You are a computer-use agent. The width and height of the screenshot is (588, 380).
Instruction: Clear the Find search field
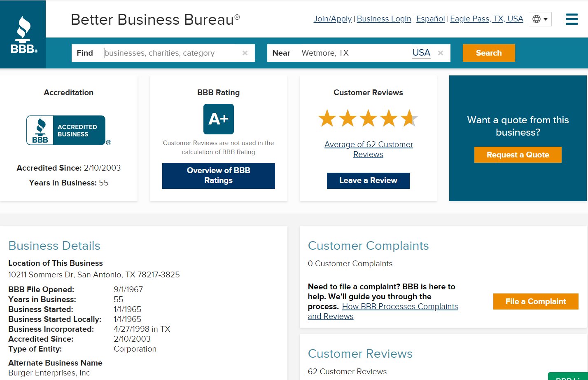[245, 53]
